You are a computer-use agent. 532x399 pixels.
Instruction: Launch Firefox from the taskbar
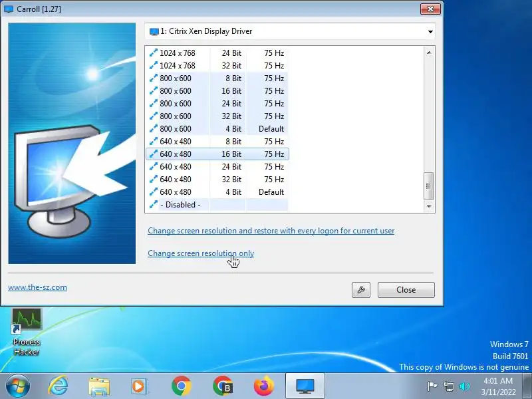click(263, 386)
